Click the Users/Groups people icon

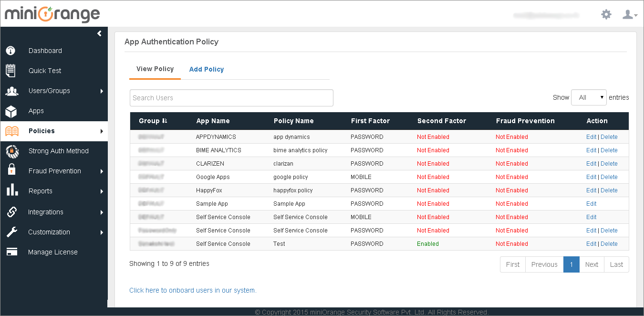point(11,91)
